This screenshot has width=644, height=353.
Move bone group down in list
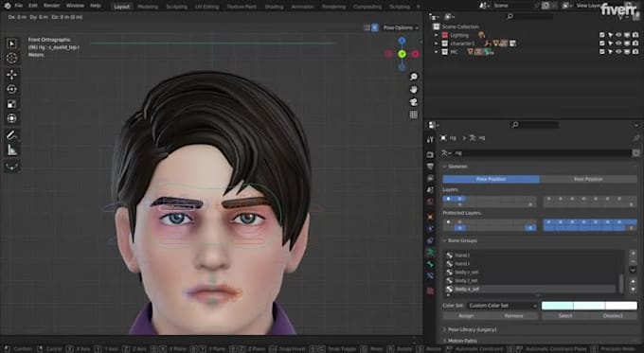[x=633, y=289]
